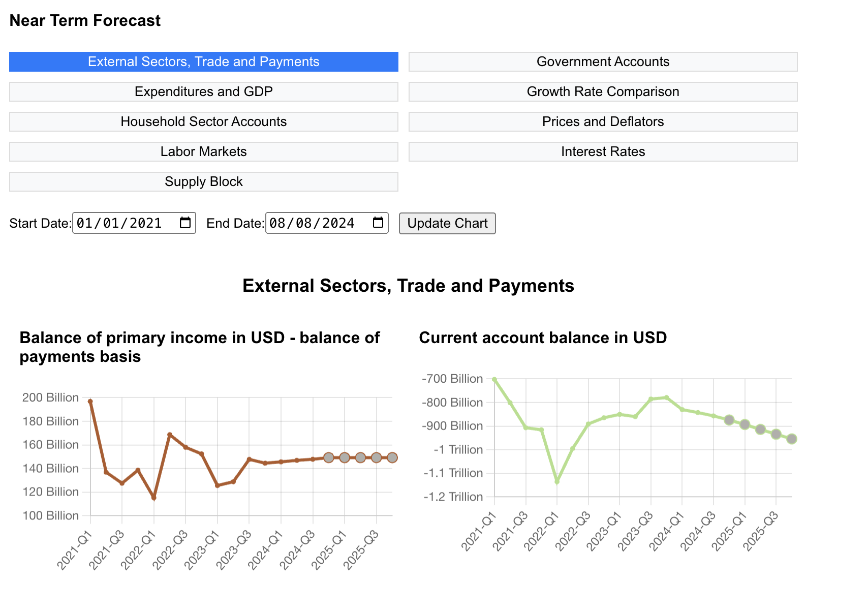Focus the End Date input field
The height and width of the screenshot is (612, 868).
click(327, 223)
